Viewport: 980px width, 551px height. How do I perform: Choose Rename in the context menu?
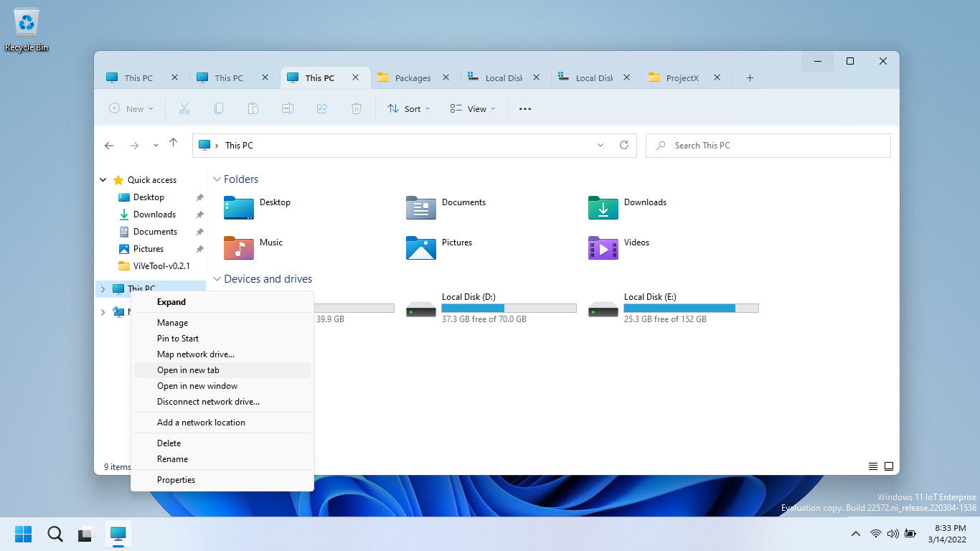222,459
